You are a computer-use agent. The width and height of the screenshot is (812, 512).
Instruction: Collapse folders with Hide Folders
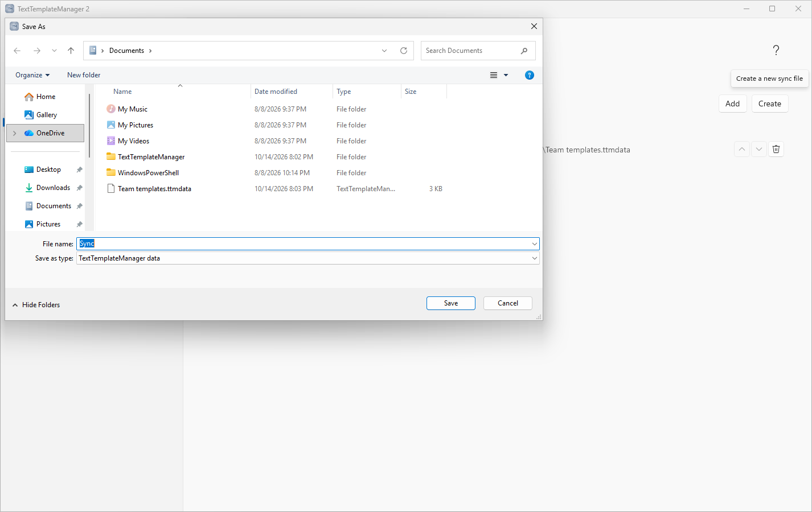point(36,305)
